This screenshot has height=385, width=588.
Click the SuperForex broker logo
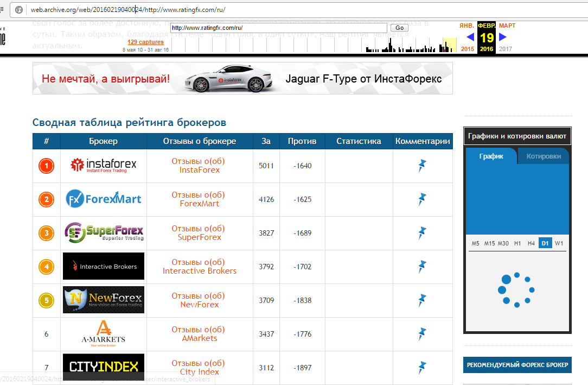(104, 232)
